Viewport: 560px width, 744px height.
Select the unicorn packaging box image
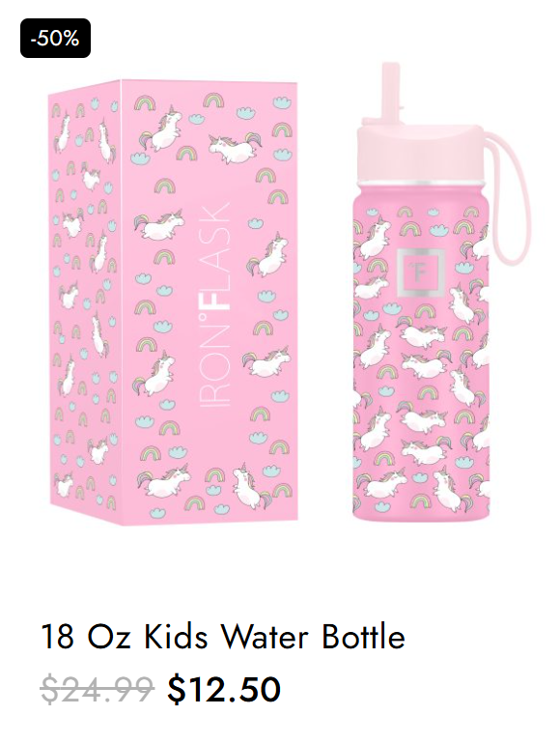tap(173, 302)
